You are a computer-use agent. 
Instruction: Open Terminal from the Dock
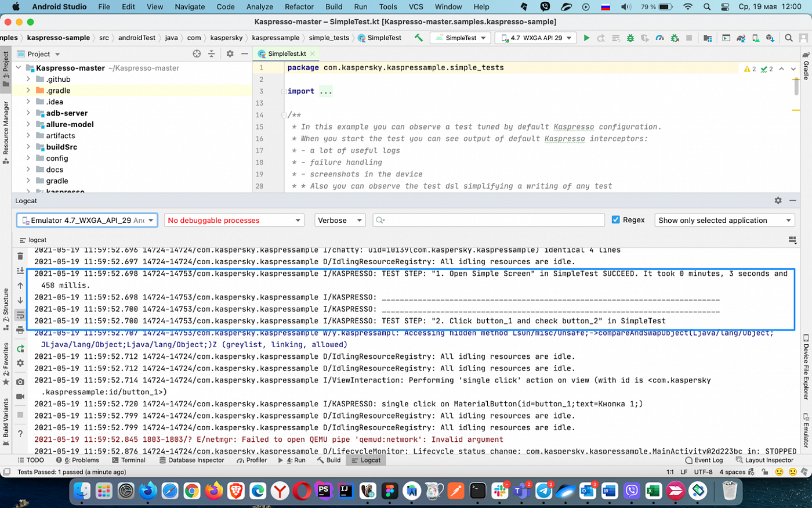478,491
